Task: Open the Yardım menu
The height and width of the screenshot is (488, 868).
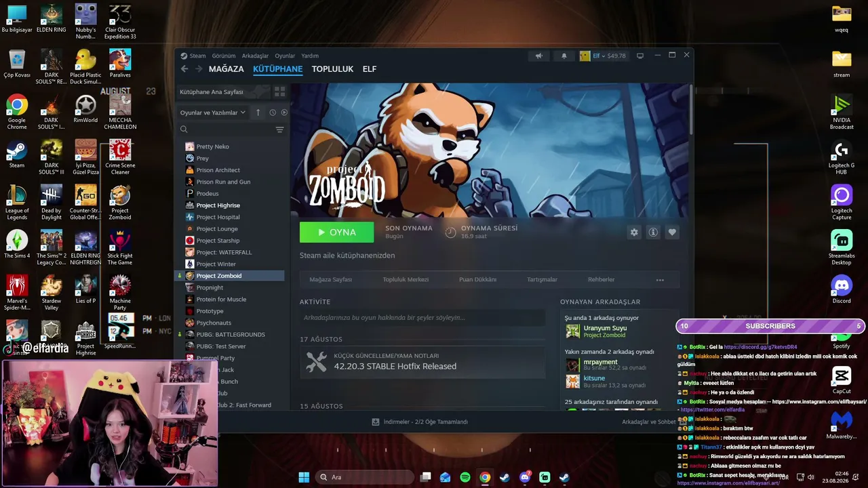Action: (x=310, y=56)
